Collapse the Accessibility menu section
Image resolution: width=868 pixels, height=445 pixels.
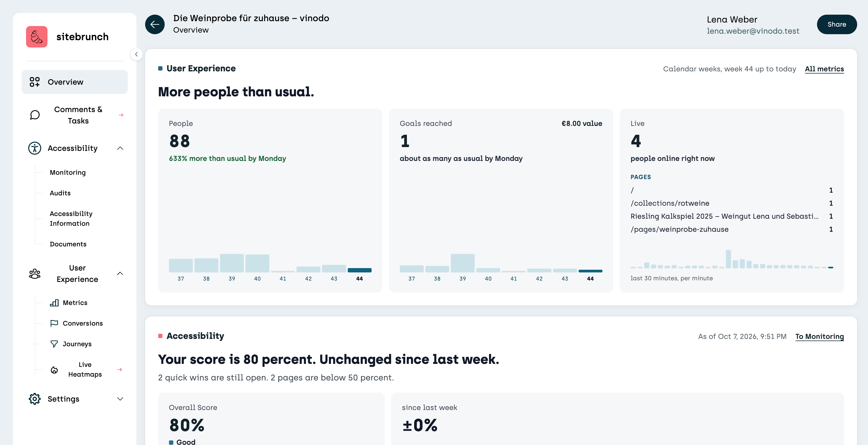click(120, 148)
